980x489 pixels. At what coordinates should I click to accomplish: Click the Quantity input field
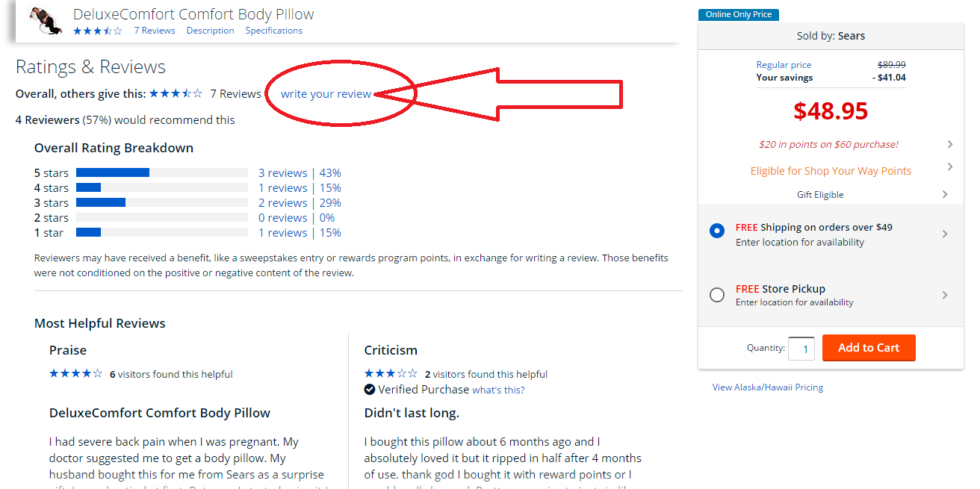[x=801, y=348]
